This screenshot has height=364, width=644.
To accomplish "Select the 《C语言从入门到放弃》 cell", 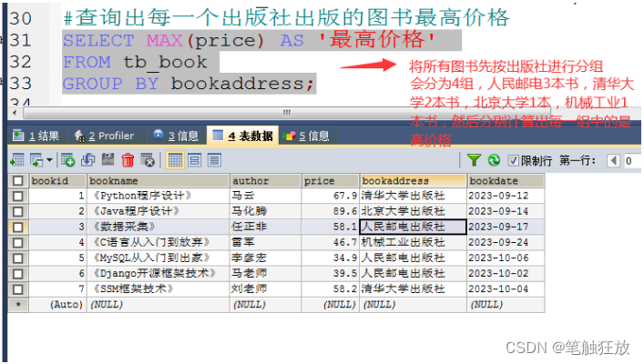I will [x=158, y=243].
